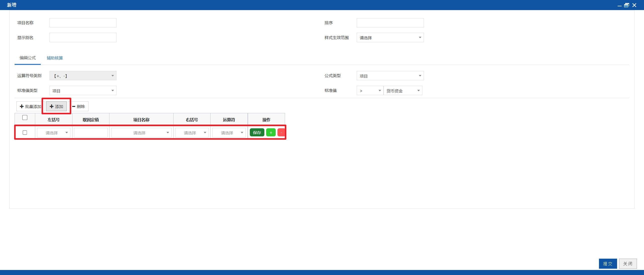Open the 标准值类型 dropdown

83,91
